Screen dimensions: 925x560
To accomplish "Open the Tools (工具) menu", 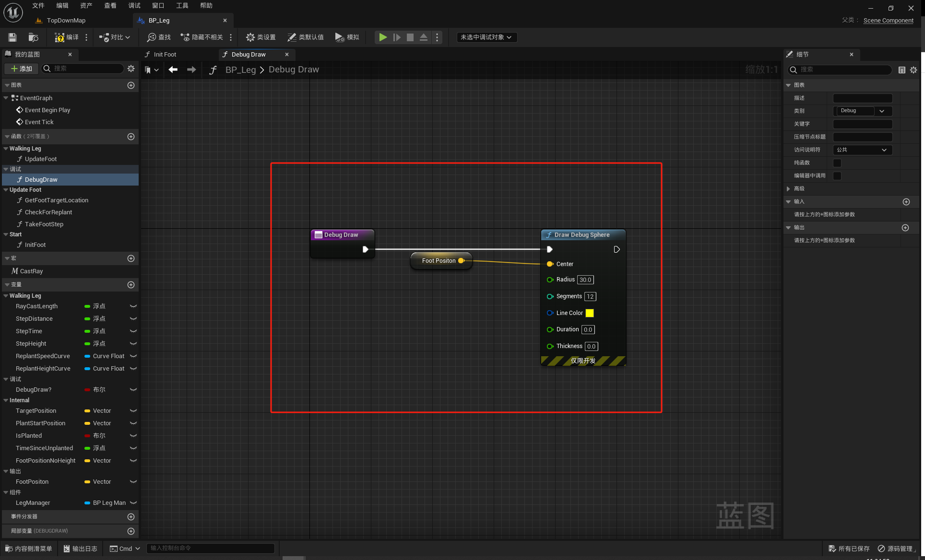I will [182, 6].
